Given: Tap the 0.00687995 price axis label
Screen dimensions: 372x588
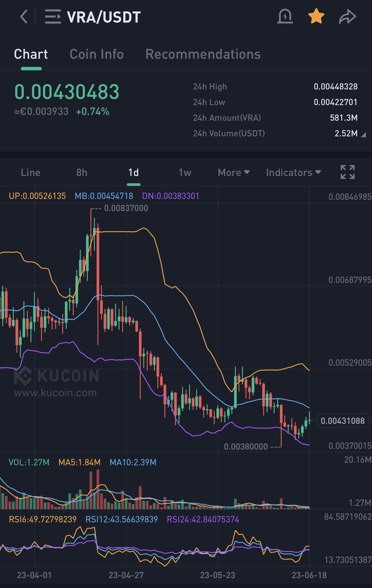Looking at the screenshot, I should [x=350, y=280].
